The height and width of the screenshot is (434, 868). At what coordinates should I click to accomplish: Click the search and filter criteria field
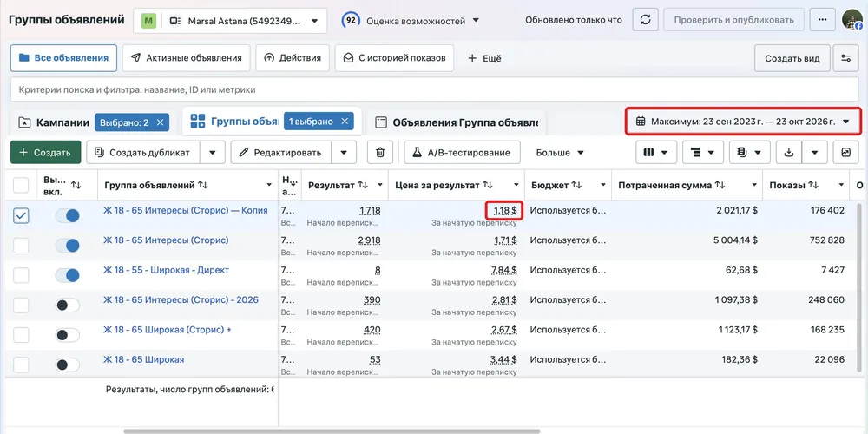[435, 89]
